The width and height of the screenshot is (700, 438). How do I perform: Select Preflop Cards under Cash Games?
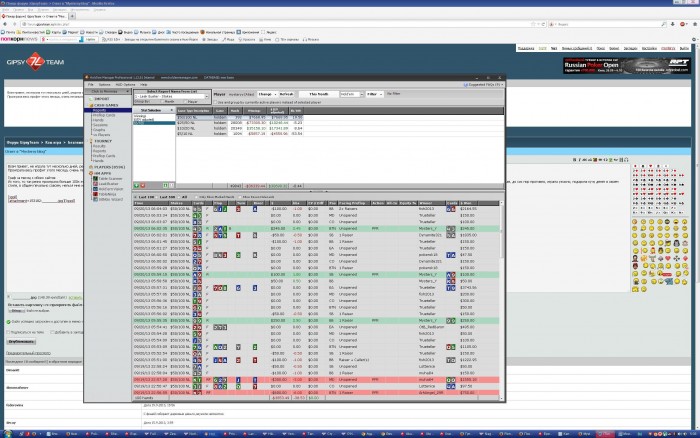pyautogui.click(x=104, y=115)
